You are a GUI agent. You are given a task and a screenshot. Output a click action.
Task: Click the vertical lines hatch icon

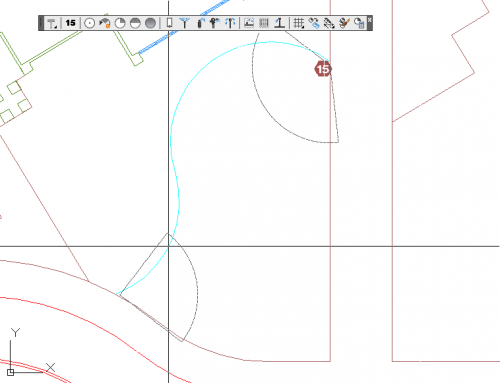pyautogui.click(x=264, y=23)
